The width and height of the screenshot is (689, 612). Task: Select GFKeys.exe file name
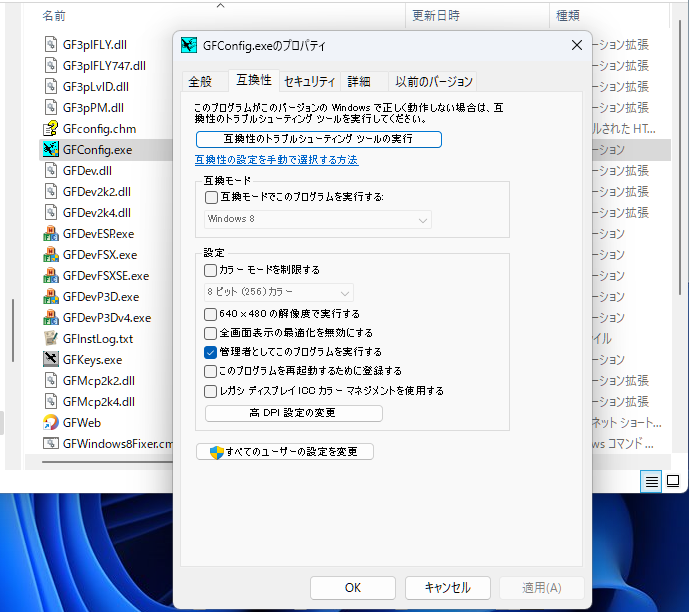pos(92,360)
